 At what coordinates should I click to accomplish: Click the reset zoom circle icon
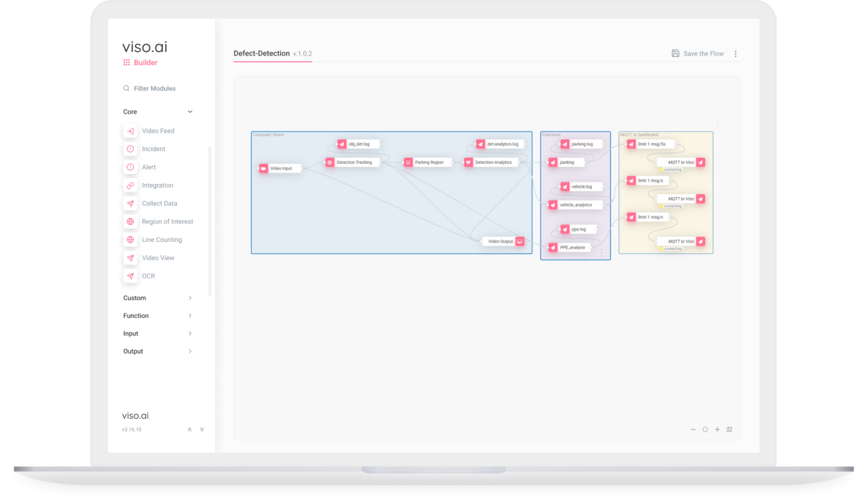[705, 430]
